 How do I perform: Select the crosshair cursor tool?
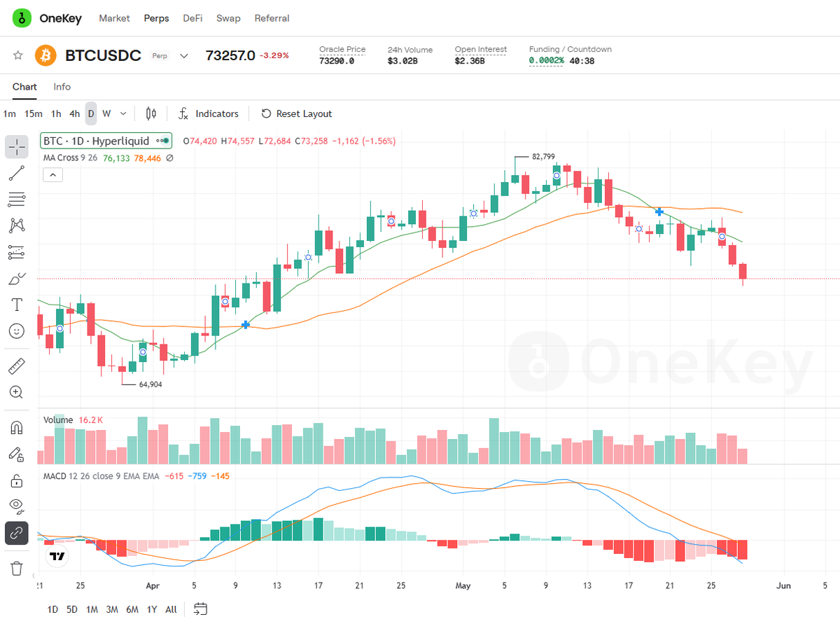17,147
